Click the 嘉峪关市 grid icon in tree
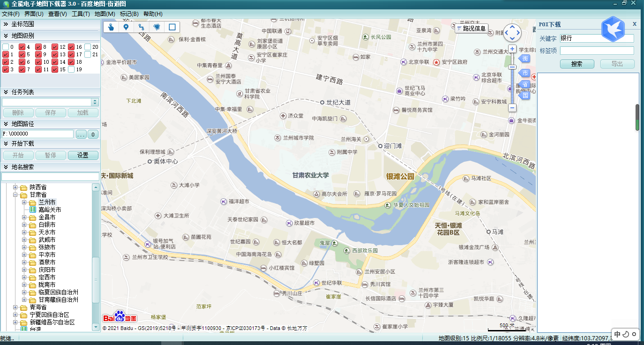Image resolution: width=644 pixels, height=345 pixels. [33, 210]
